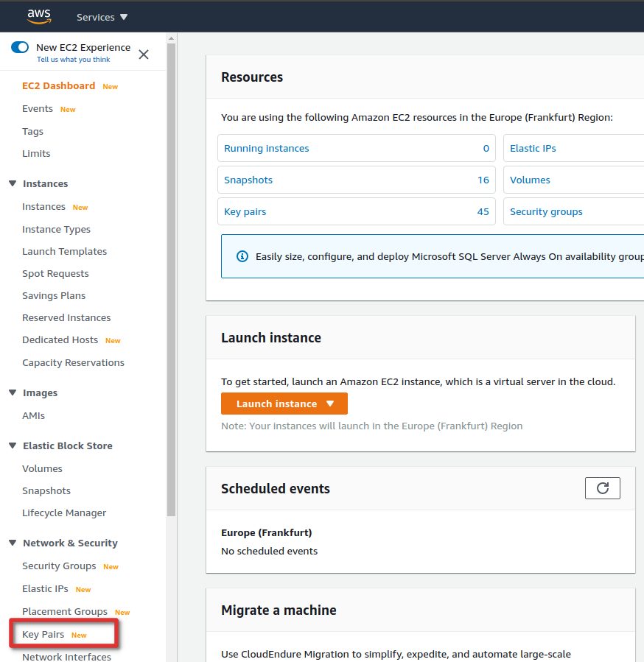The height and width of the screenshot is (662, 644).
Task: Go to Instances list in sidebar
Action: tap(43, 206)
